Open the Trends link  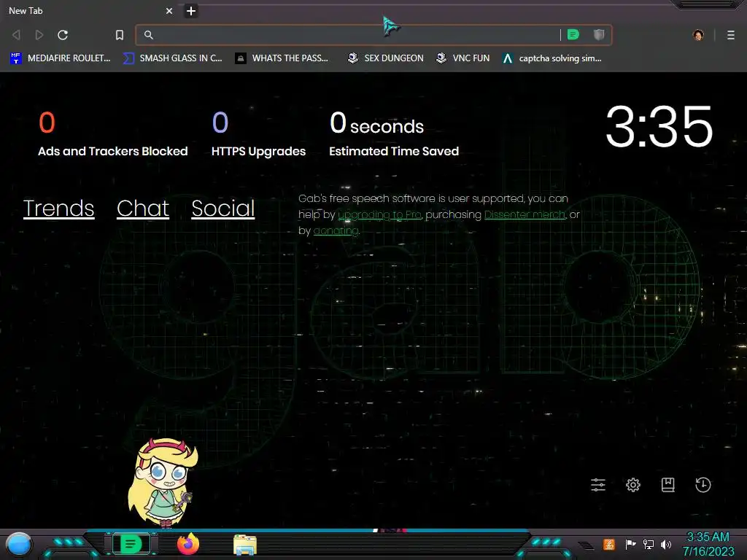click(x=58, y=208)
